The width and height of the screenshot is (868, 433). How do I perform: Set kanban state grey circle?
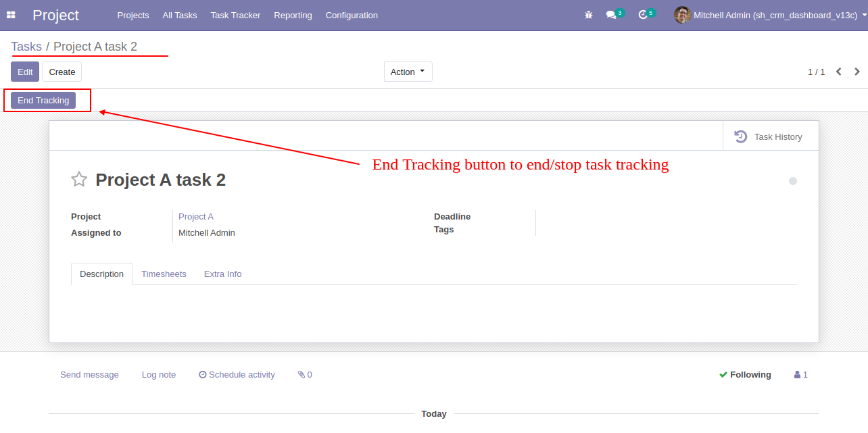pos(793,181)
